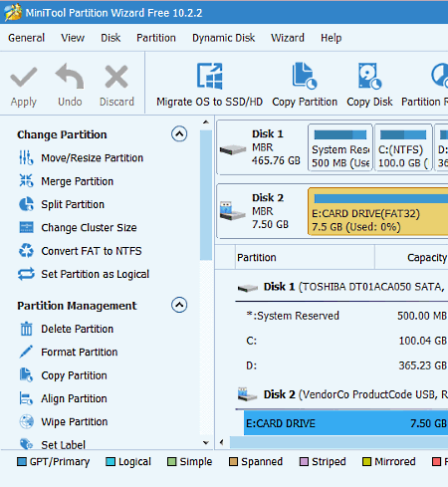Click sidebar scroll up arrow

(206, 122)
